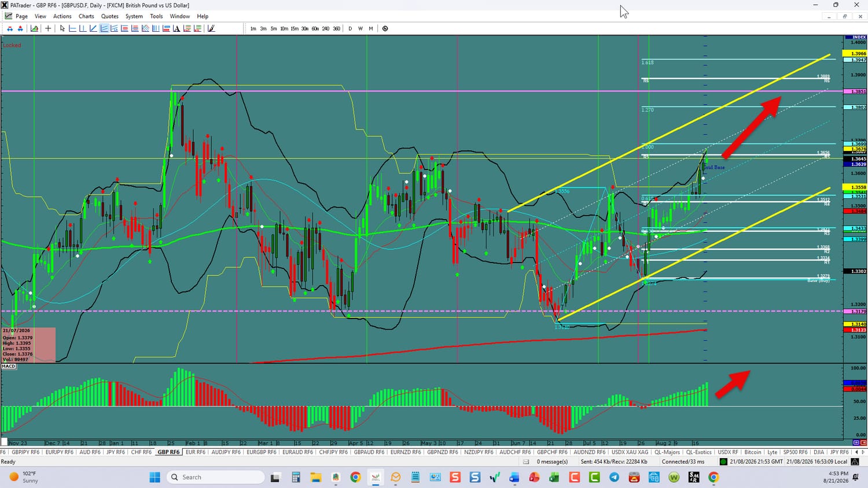The image size is (868, 488).
Task: Select the trend line drawing tool
Action: click(x=93, y=28)
